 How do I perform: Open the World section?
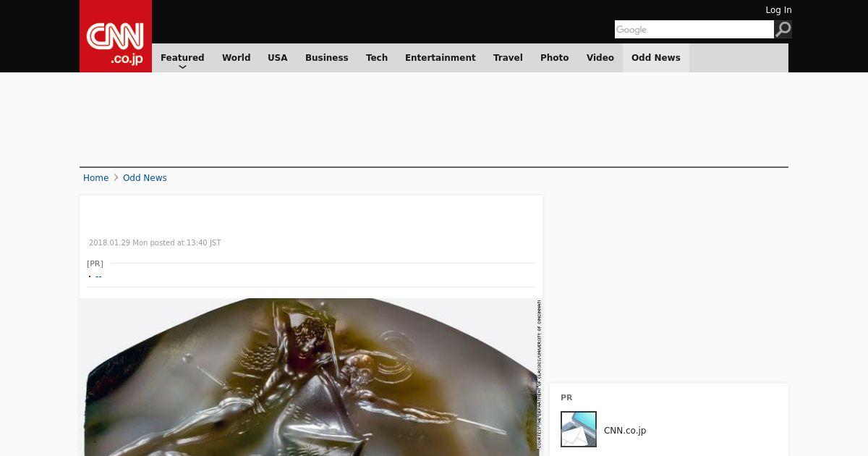coord(236,58)
